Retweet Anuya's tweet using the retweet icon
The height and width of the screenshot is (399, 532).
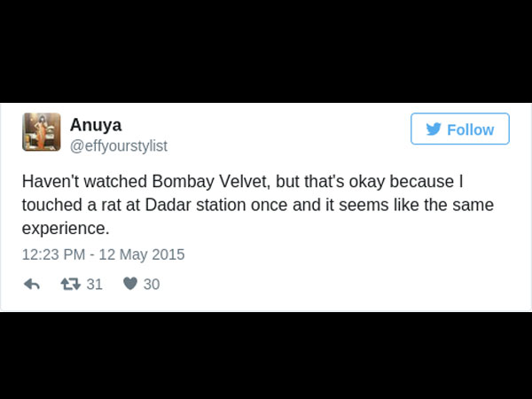click(69, 285)
